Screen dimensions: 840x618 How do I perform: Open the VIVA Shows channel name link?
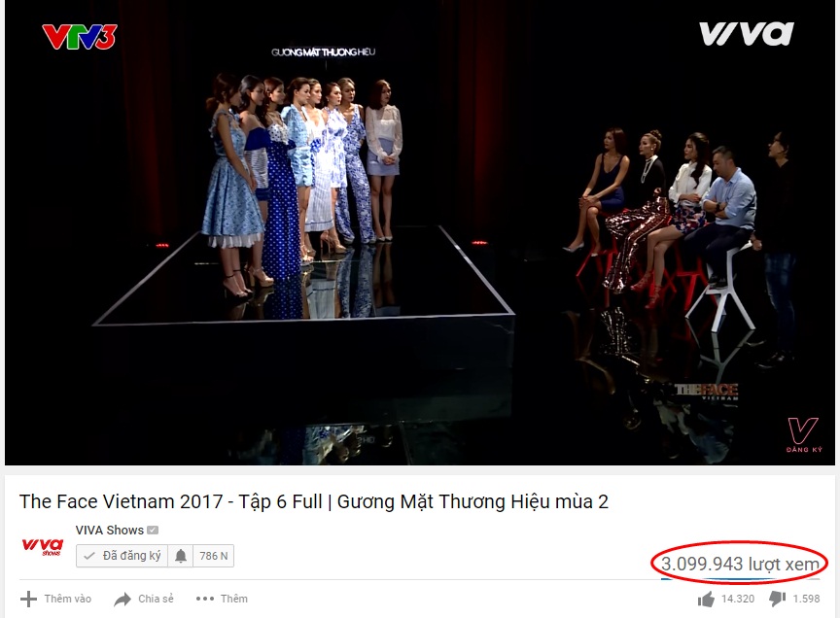(109, 531)
